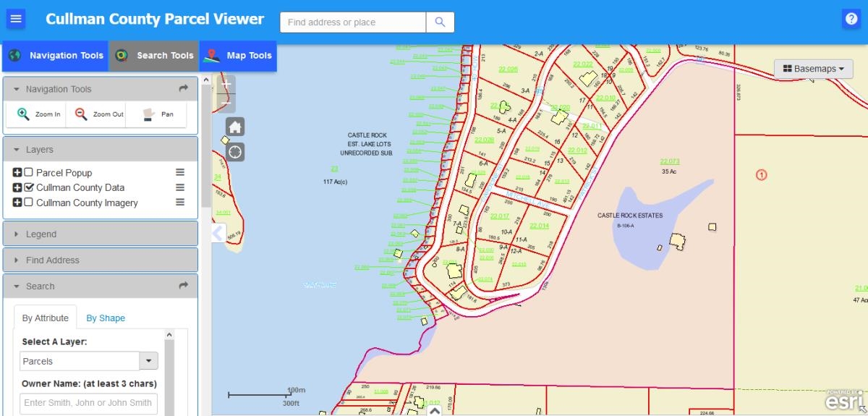Switch to the By Shape tab
The image size is (868, 416).
[106, 318]
